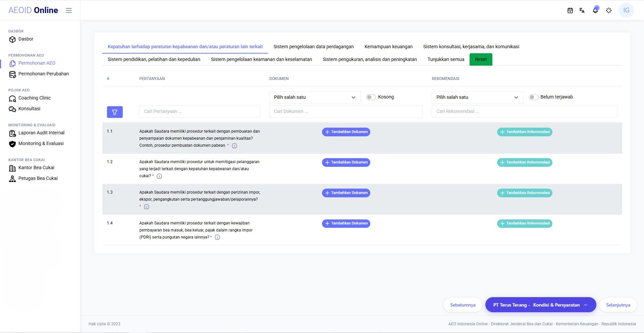Click Tambahkan Dokumen for question 1.2
This screenshot has width=644, height=333.
coord(346,162)
